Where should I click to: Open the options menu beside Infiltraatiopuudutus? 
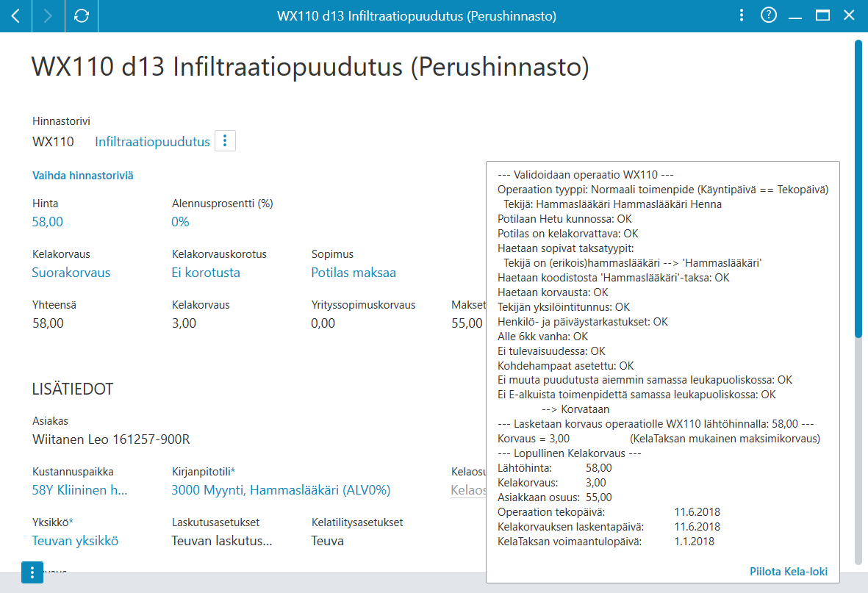coord(225,141)
